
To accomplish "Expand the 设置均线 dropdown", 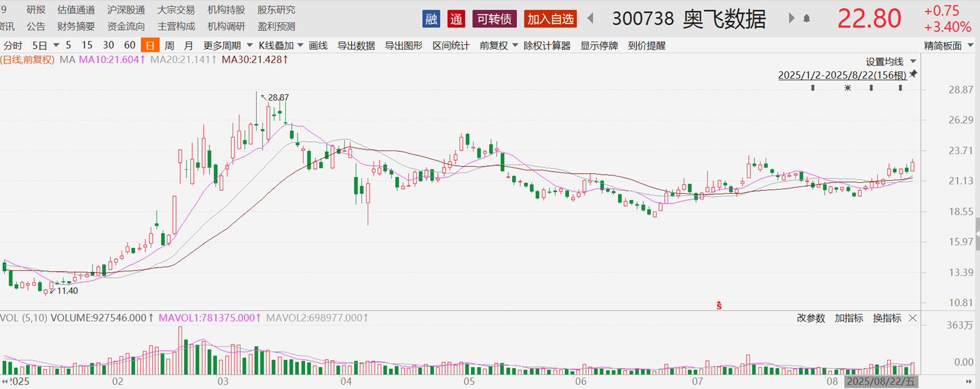I will click(891, 61).
